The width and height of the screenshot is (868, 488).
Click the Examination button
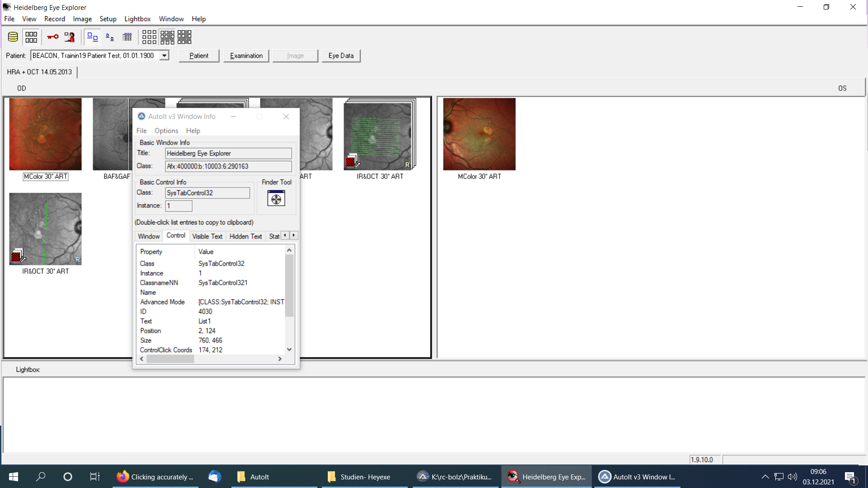coord(246,56)
